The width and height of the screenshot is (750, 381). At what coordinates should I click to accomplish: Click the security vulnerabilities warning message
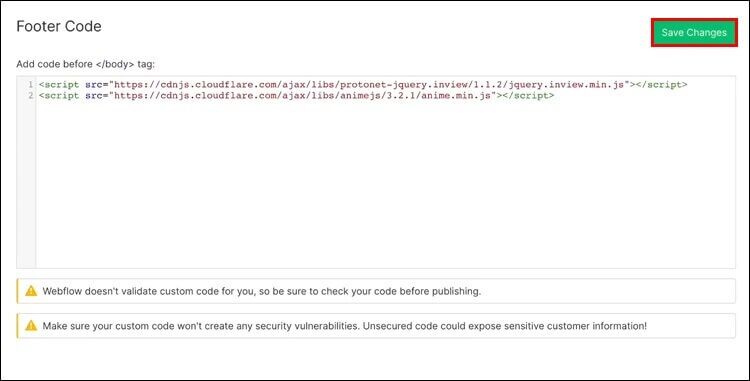pyautogui.click(x=344, y=326)
